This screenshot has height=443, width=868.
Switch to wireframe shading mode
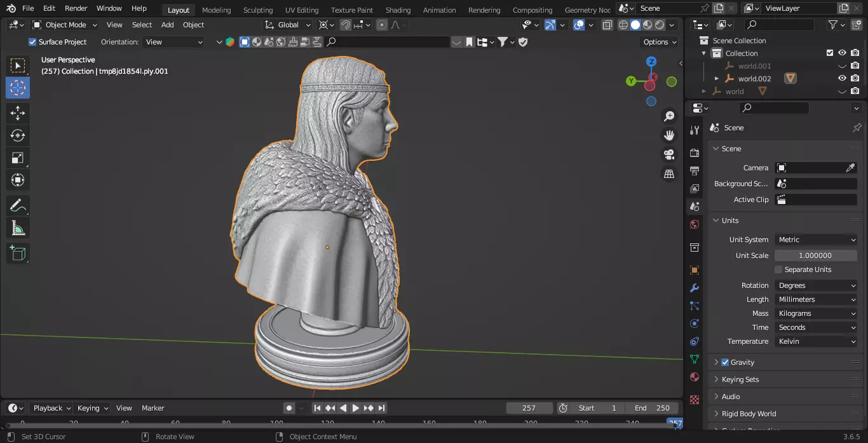point(623,25)
